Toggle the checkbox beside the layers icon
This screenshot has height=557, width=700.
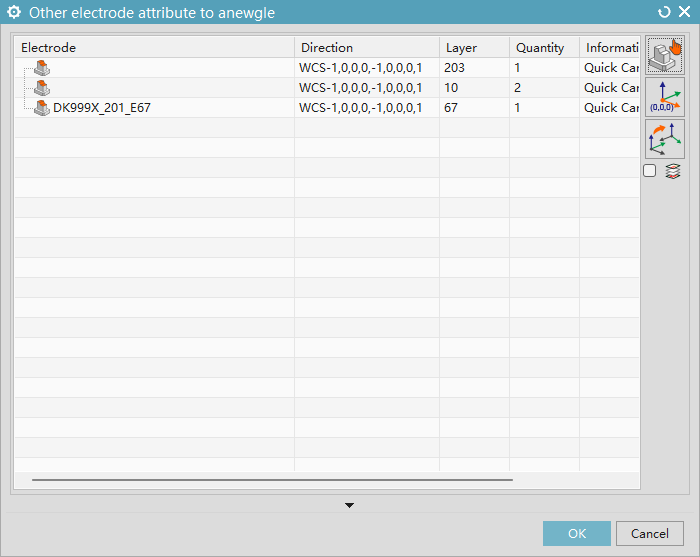(x=650, y=171)
